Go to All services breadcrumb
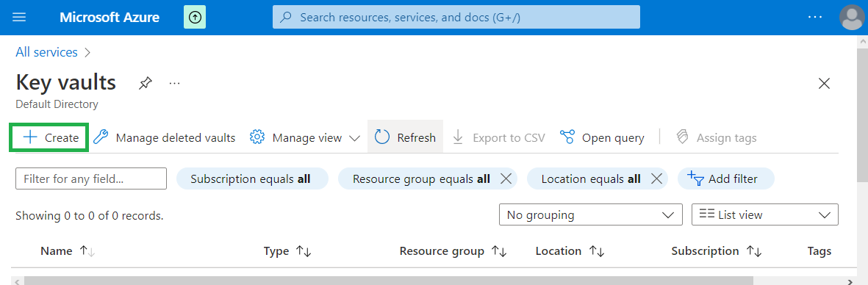 tap(46, 52)
